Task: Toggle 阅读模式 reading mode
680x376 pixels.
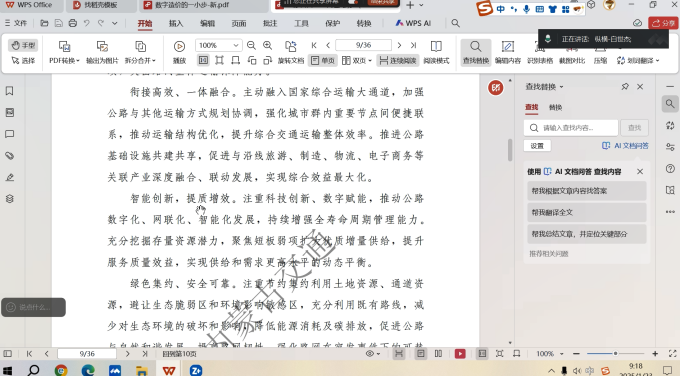Action: click(x=436, y=52)
